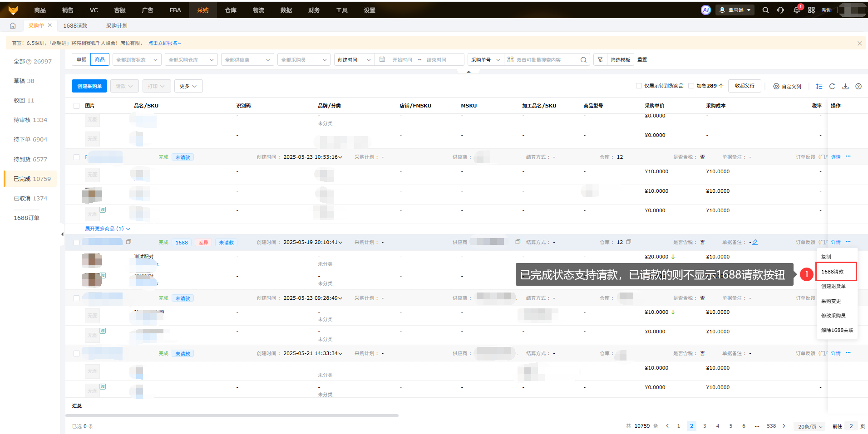The width and height of the screenshot is (868, 434).
Task: Toggle row density icon in toolbar
Action: tap(819, 86)
